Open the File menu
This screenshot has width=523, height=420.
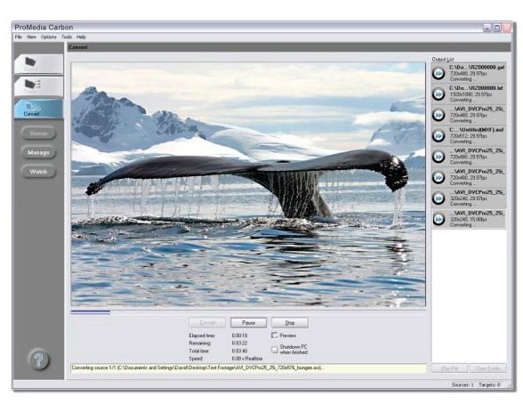19,37
